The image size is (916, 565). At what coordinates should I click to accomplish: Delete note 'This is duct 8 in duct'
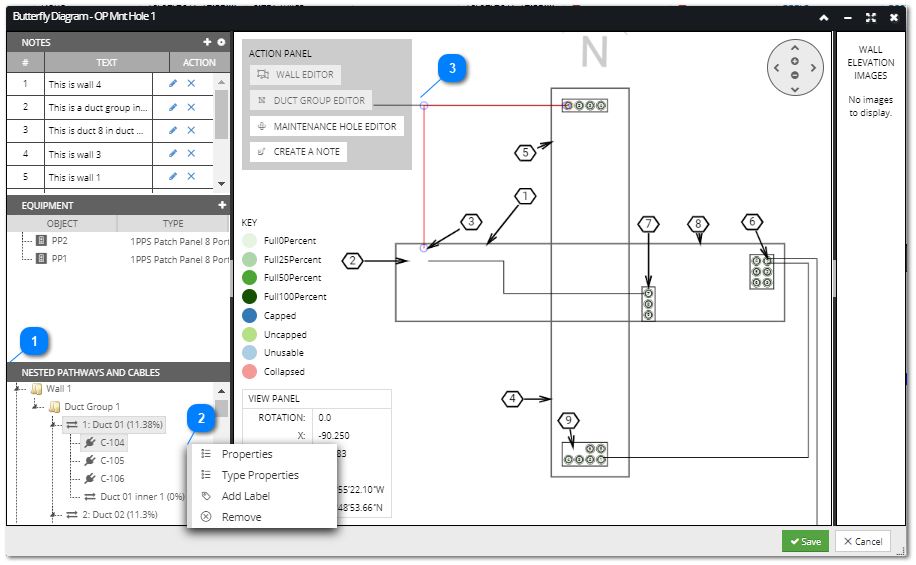point(191,130)
